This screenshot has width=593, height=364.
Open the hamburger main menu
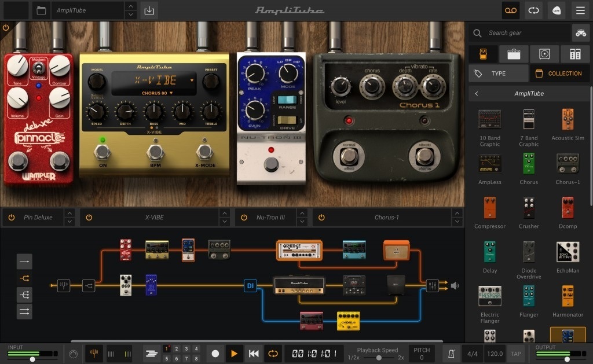(x=579, y=10)
